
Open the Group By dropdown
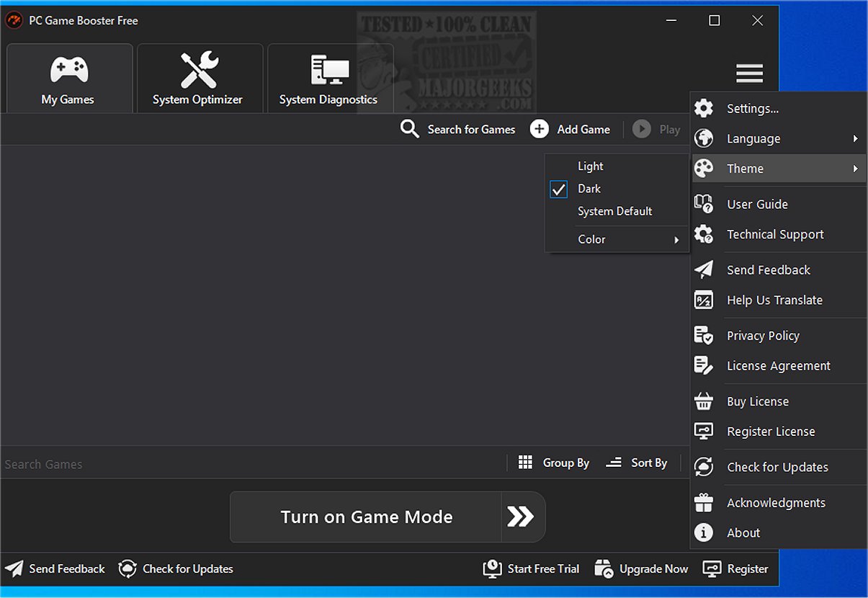point(554,463)
